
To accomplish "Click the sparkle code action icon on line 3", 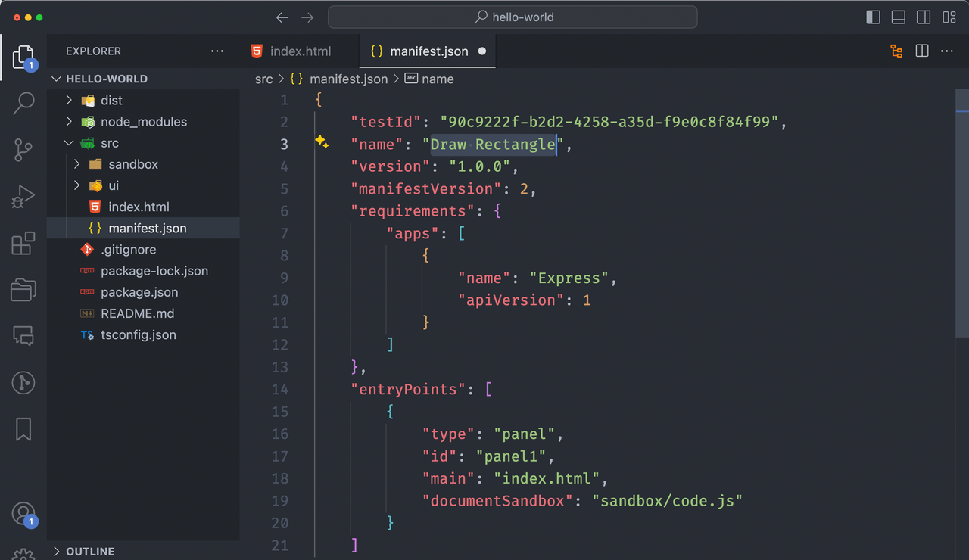I will (x=322, y=142).
